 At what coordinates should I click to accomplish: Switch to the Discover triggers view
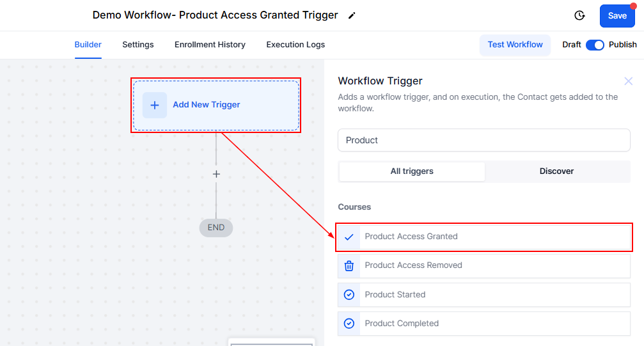point(556,171)
